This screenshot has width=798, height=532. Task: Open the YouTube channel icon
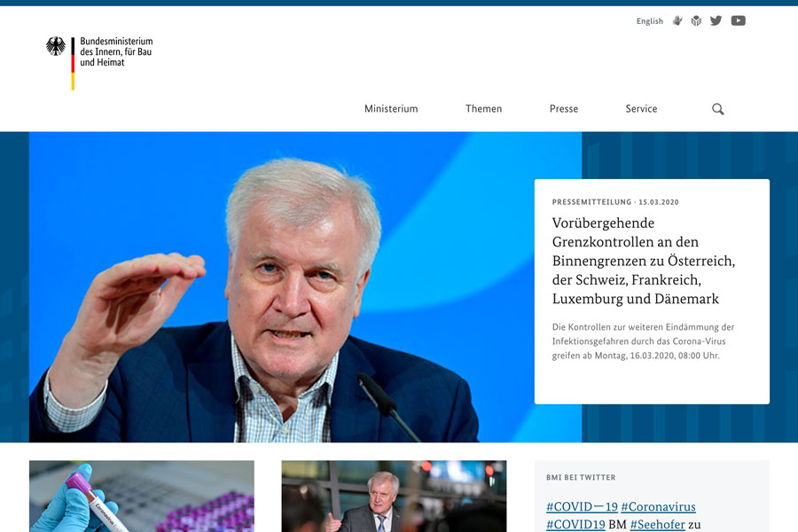739,20
